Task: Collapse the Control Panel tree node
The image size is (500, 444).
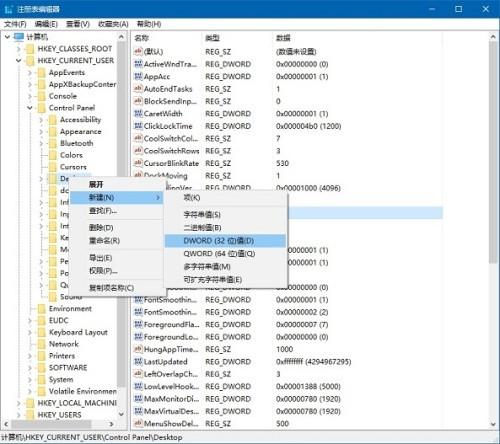Action: [x=30, y=108]
